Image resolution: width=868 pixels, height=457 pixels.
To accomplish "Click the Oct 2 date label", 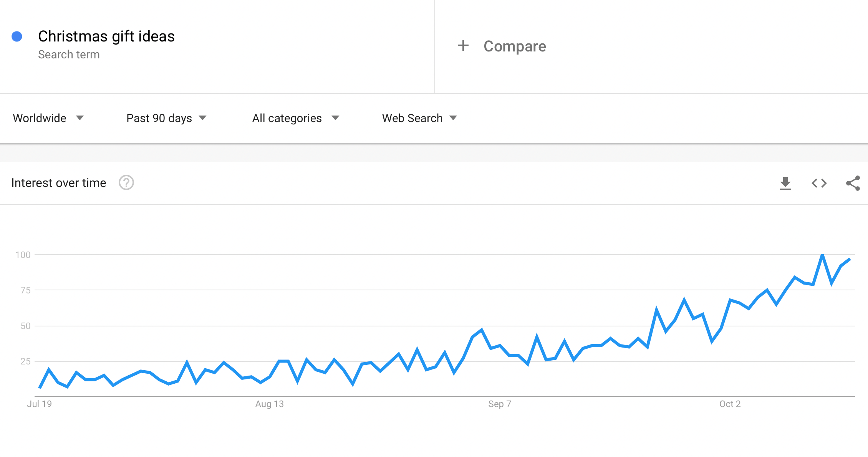I will [x=730, y=404].
